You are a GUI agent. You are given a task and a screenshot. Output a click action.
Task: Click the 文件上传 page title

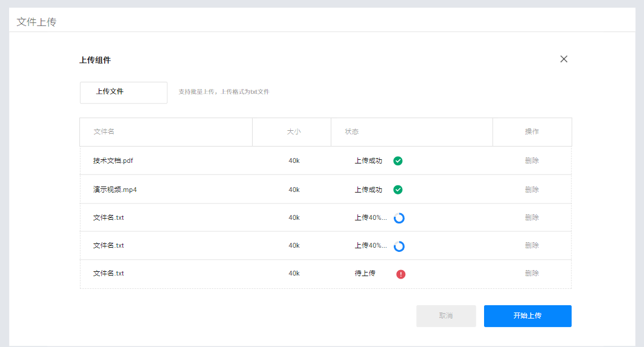click(36, 22)
